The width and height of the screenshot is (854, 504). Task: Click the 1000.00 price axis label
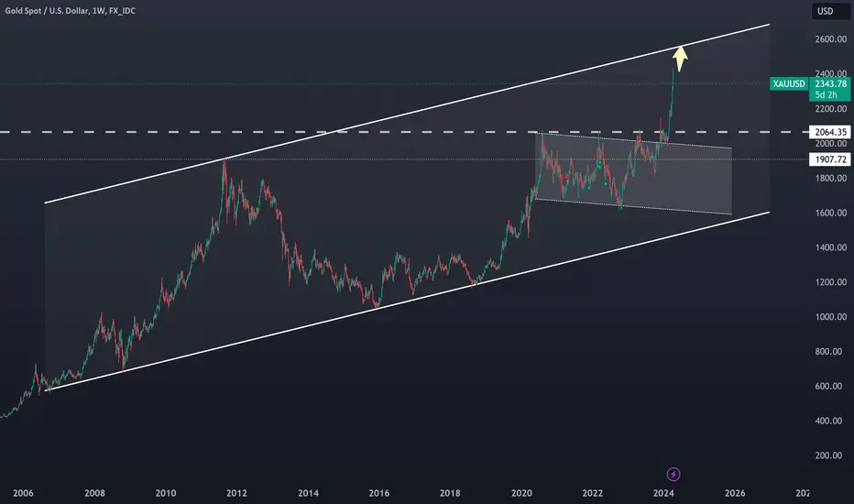[830, 316]
